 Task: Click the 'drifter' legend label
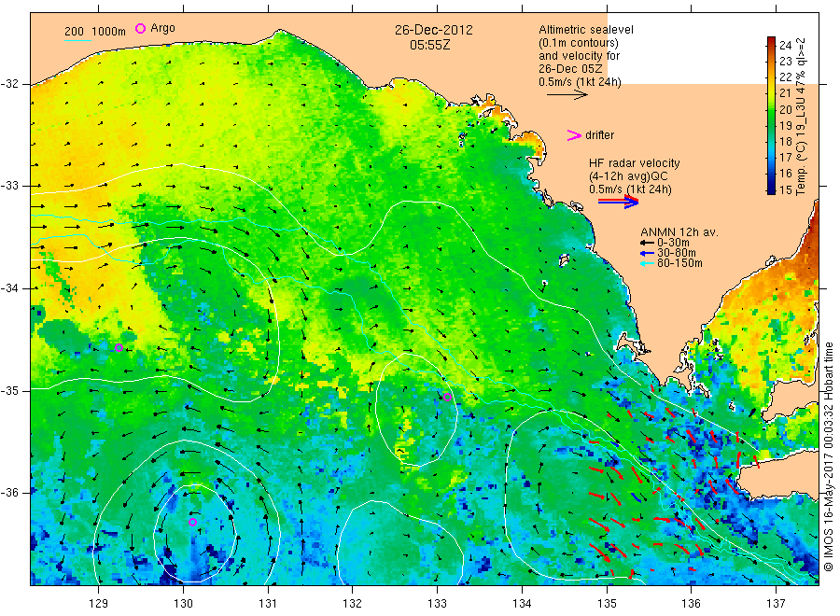pyautogui.click(x=599, y=135)
